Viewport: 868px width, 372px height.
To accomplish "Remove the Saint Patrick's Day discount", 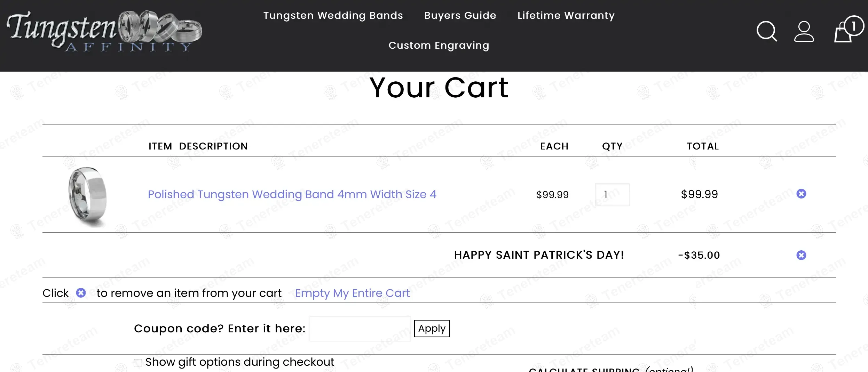I will coord(801,255).
